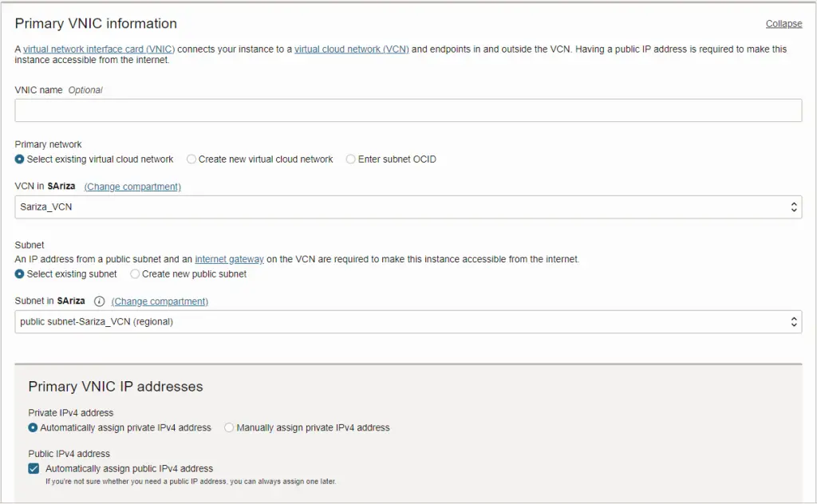Click the info icon next to Subnet in SAriza
817x504 pixels.
pyautogui.click(x=97, y=301)
